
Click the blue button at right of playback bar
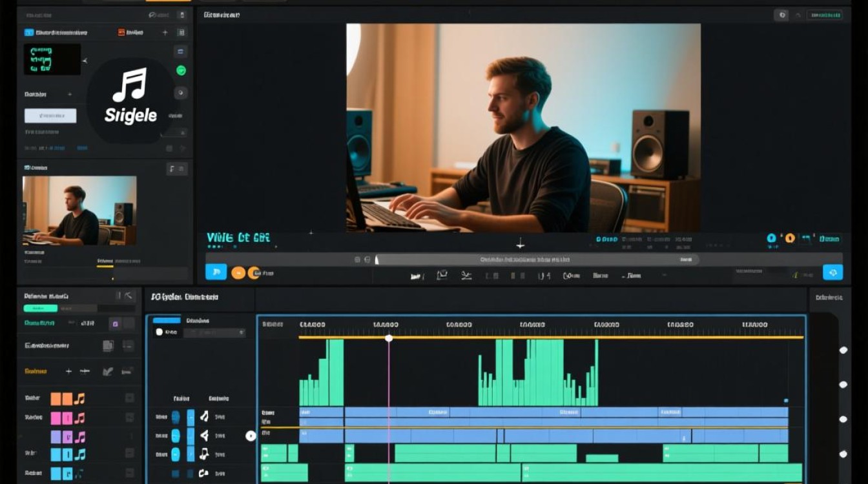tap(833, 272)
